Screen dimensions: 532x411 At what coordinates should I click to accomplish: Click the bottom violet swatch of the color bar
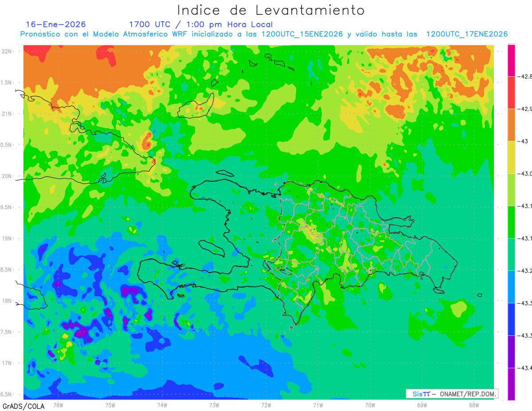coord(511,384)
